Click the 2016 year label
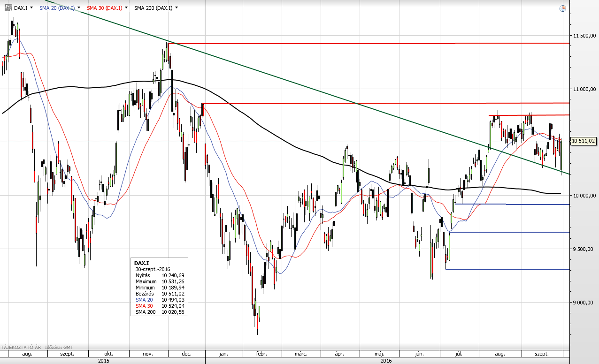Viewport: 599px width, 364px height. tap(386, 361)
